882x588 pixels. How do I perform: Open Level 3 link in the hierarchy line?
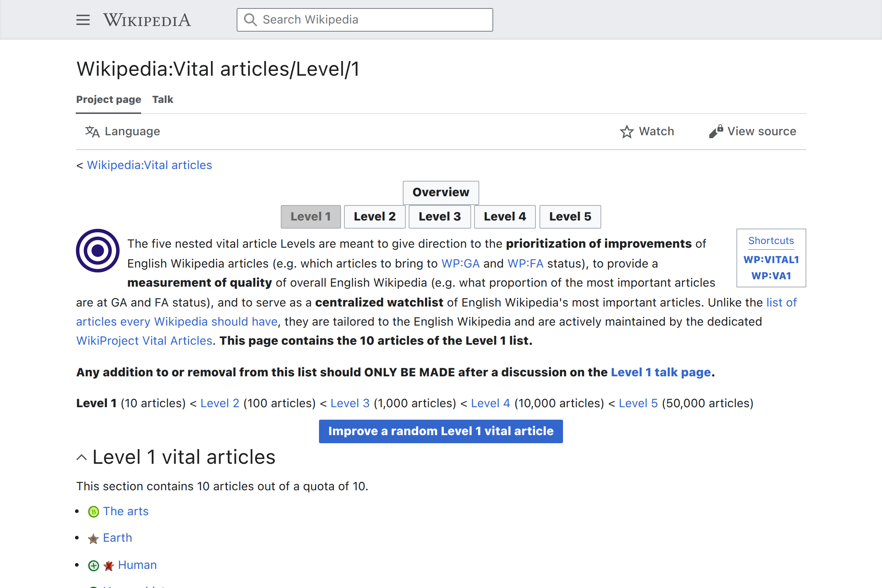[x=350, y=404]
